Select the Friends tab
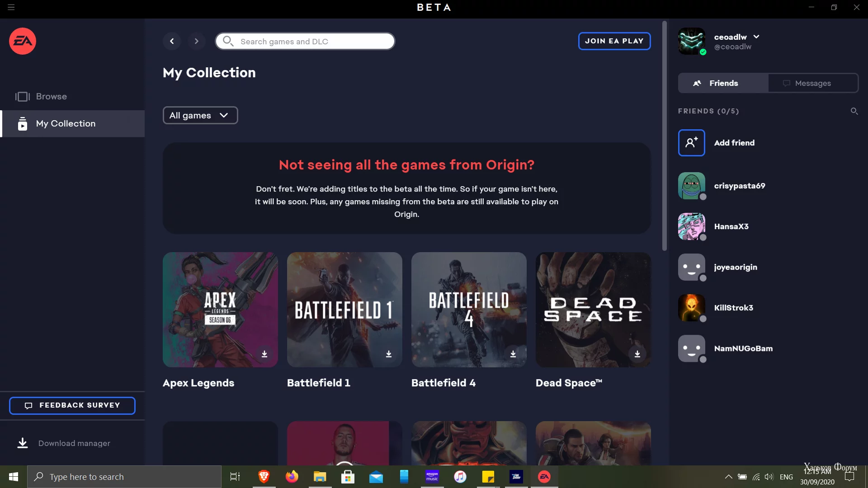This screenshot has height=488, width=868. tap(723, 83)
